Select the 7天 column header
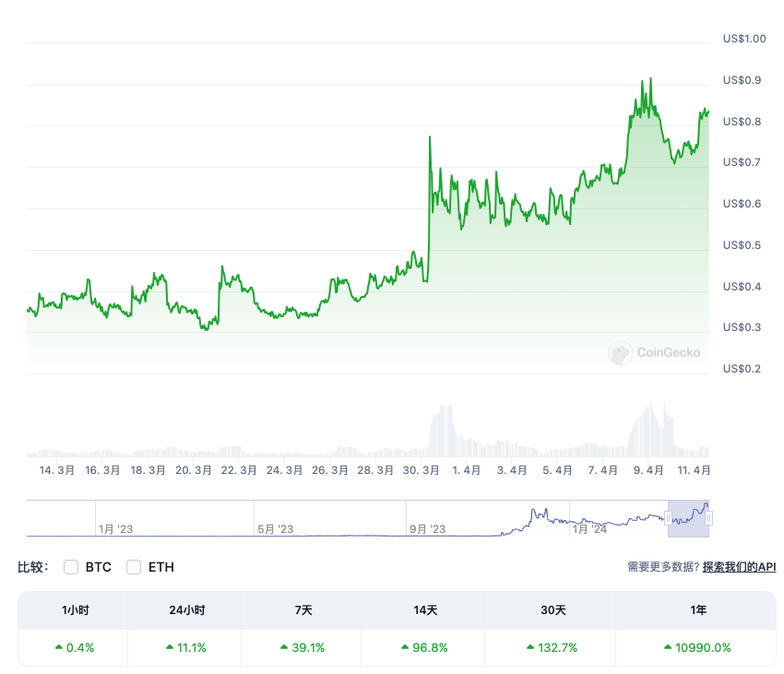This screenshot has width=784, height=674. pos(302,610)
